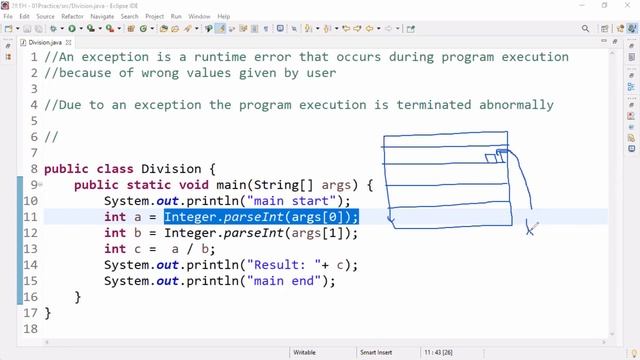Open the Outline view icon in right trim
The height and width of the screenshot is (360, 640).
pyautogui.click(x=631, y=87)
